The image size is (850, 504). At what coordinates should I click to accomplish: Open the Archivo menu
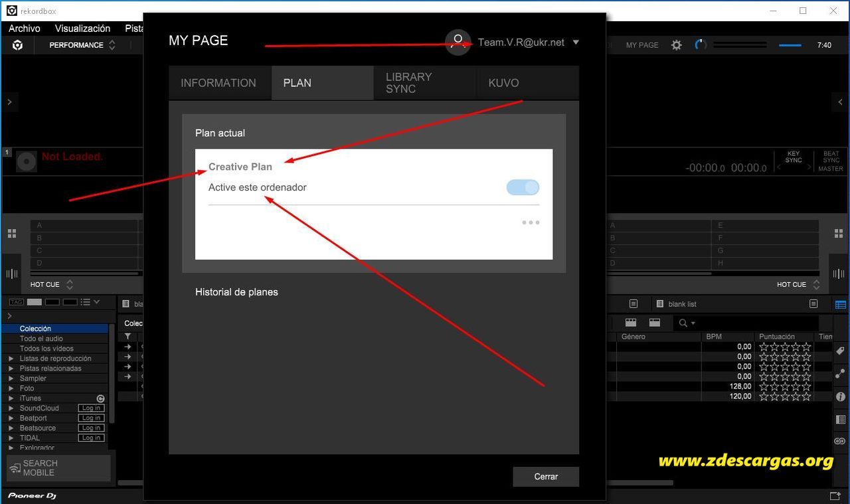[x=25, y=29]
